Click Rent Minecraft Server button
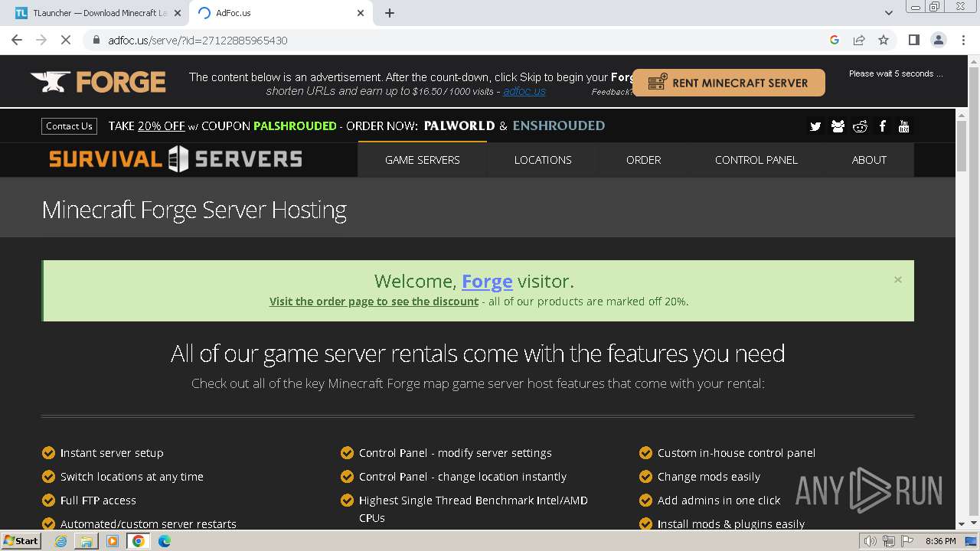980x551 pixels. click(x=728, y=83)
